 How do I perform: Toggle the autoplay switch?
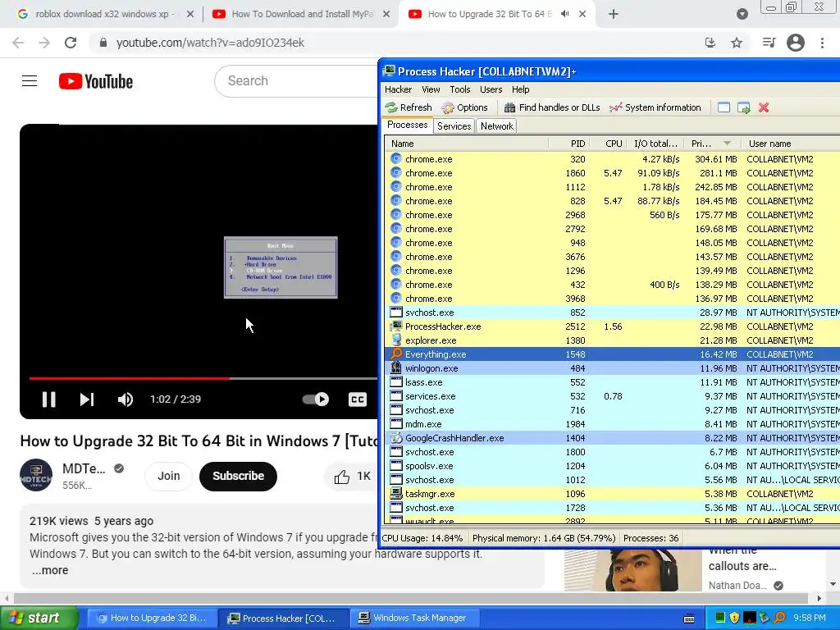coord(316,399)
